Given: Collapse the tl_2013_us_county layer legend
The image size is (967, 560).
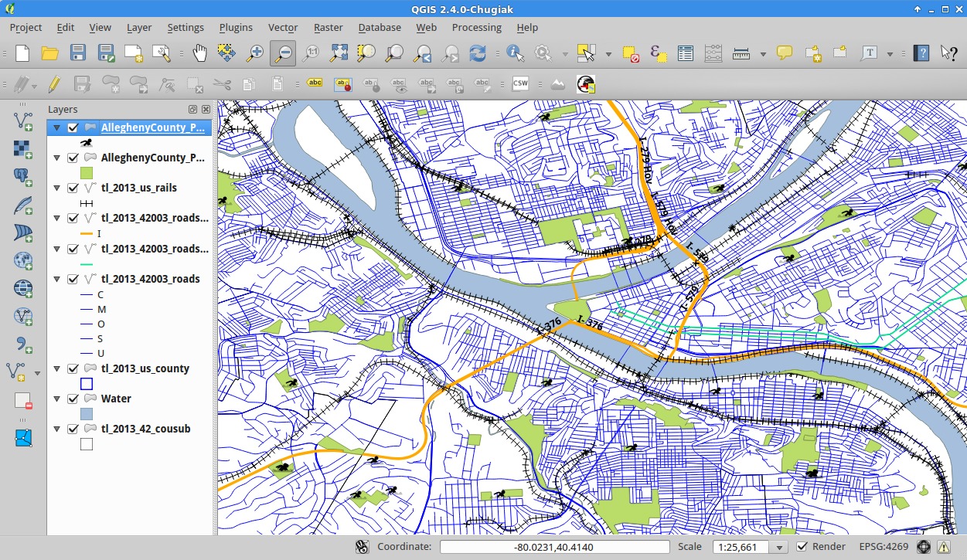Looking at the screenshot, I should click(57, 368).
